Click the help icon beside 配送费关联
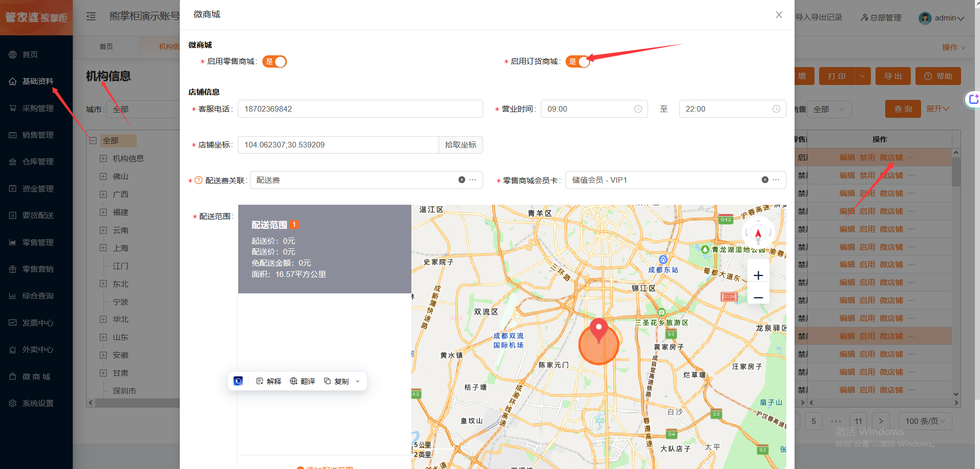The width and height of the screenshot is (980, 469). tap(199, 180)
